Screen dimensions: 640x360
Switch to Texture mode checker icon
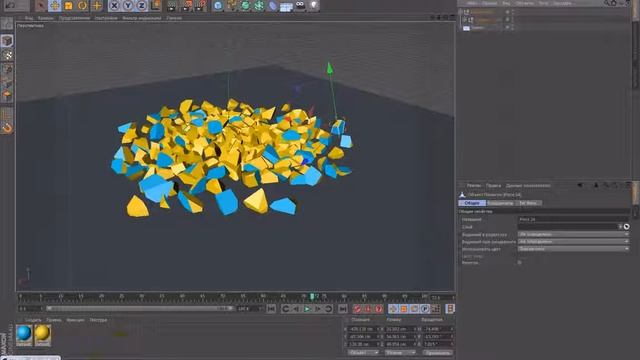[x=7, y=55]
